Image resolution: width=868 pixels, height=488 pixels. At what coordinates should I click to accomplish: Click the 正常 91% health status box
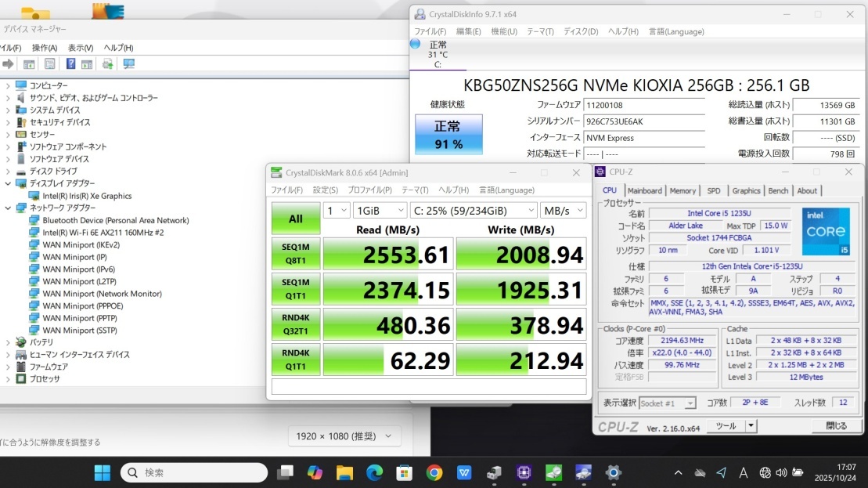click(448, 135)
